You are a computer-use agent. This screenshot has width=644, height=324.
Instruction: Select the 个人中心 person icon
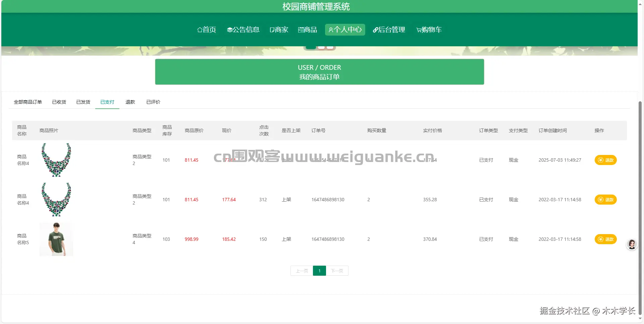point(331,30)
